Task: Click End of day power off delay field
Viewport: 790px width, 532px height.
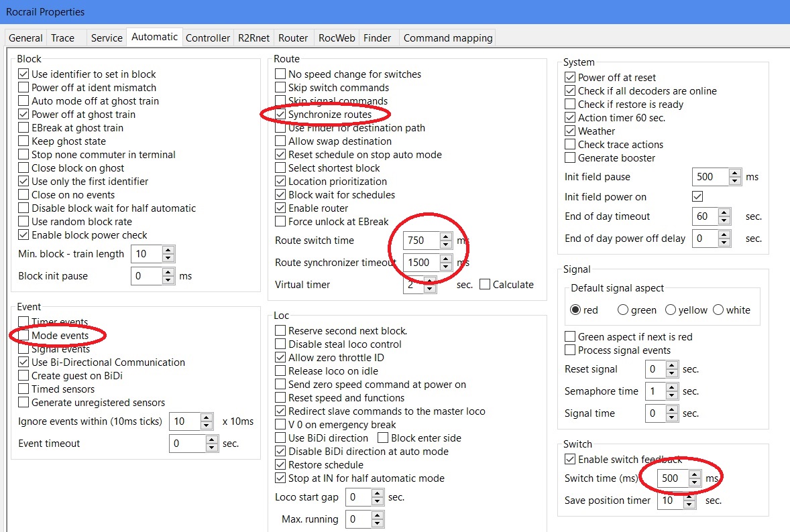Action: pos(706,238)
